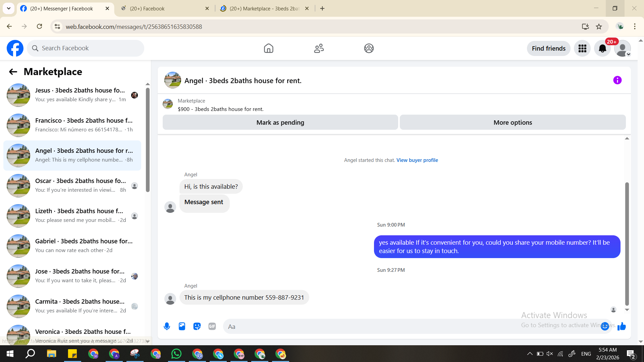
Task: Open the Windows Start menu
Action: tap(10, 354)
